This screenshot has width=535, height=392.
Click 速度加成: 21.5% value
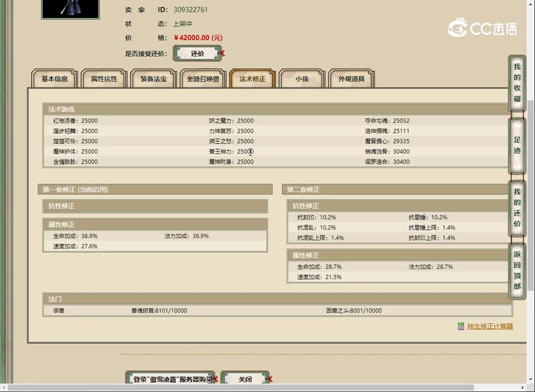[x=319, y=277]
